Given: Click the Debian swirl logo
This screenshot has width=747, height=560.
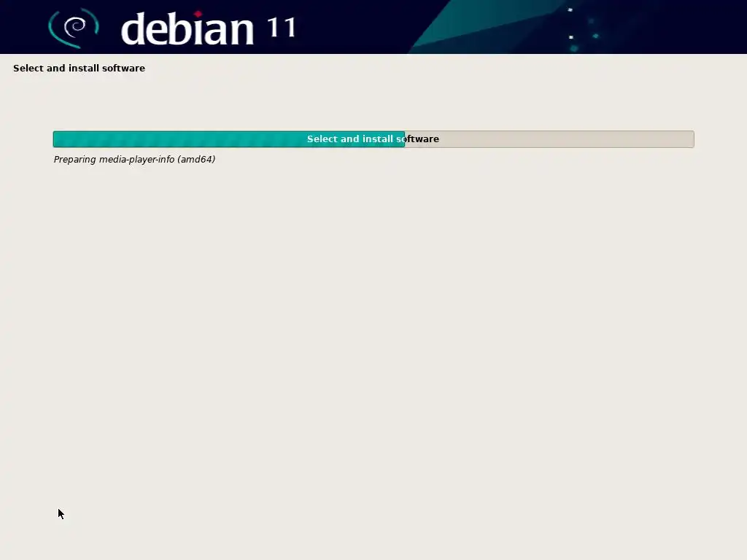Looking at the screenshot, I should [74, 28].
